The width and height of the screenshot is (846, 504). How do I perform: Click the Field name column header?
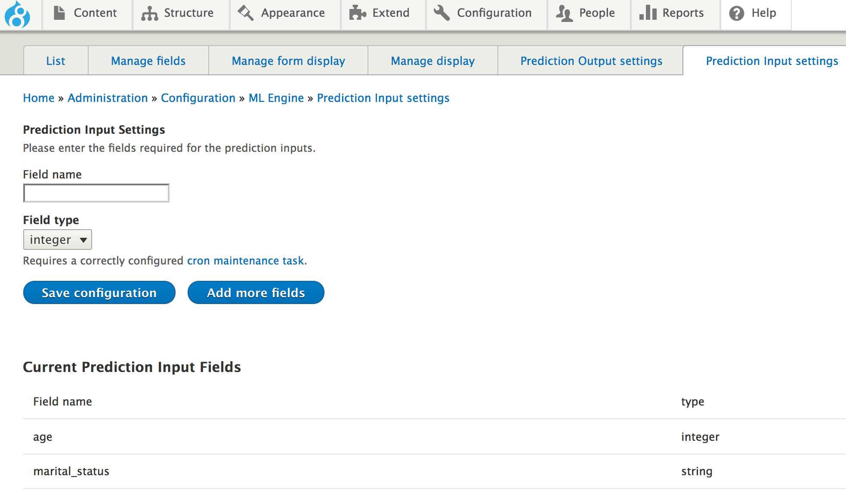[x=63, y=401]
